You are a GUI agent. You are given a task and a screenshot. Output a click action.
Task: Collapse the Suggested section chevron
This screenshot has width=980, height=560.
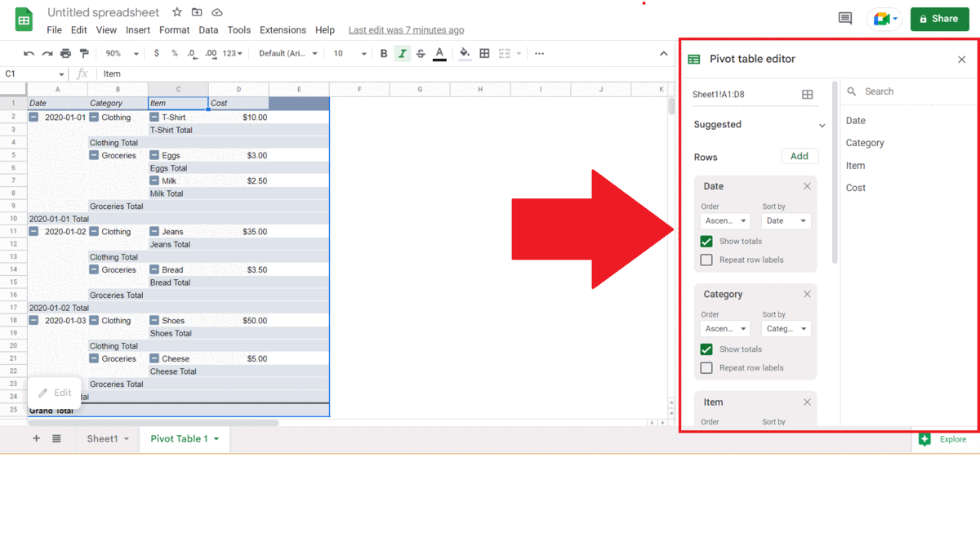tap(822, 125)
